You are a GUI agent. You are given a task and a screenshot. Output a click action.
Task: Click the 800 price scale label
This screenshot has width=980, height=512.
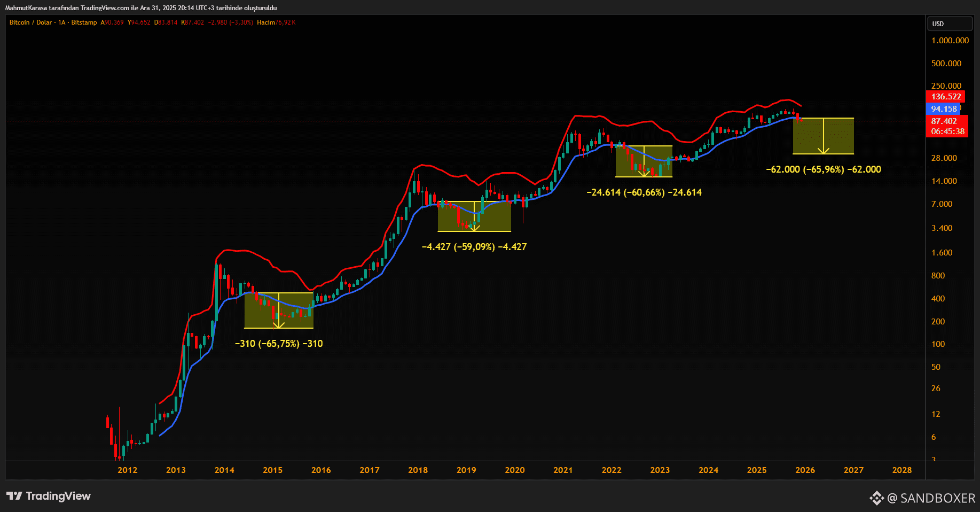(938, 276)
